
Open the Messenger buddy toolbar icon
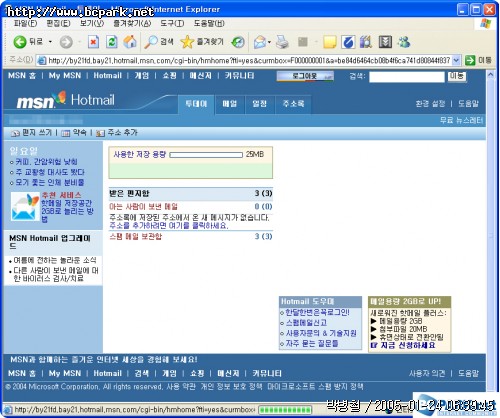tap(404, 42)
